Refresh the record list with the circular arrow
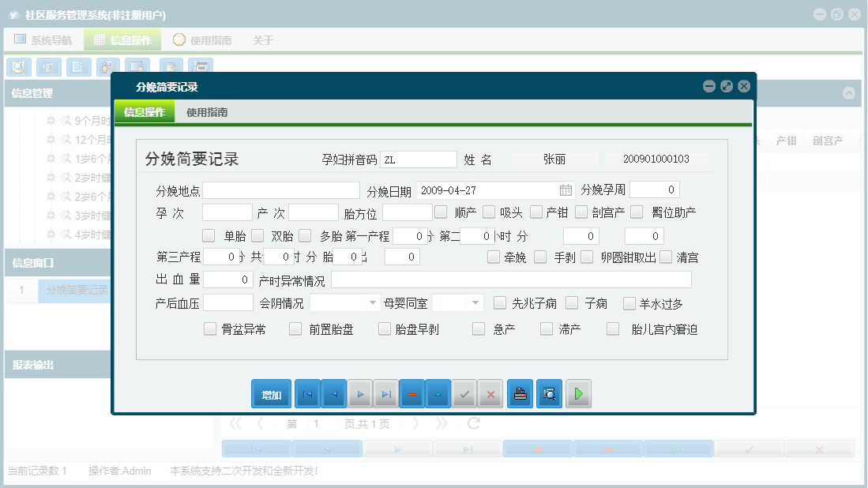 pos(472,423)
